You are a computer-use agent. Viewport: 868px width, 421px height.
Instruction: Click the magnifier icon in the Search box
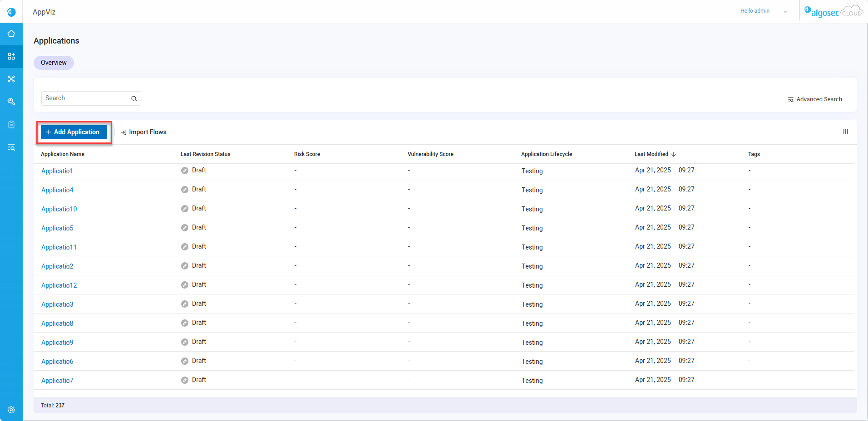[134, 98]
